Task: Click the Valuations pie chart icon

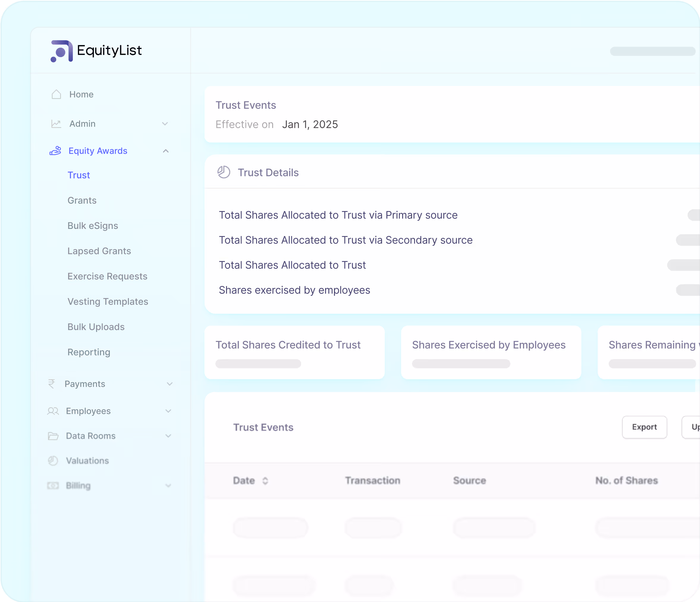Action: click(x=53, y=460)
